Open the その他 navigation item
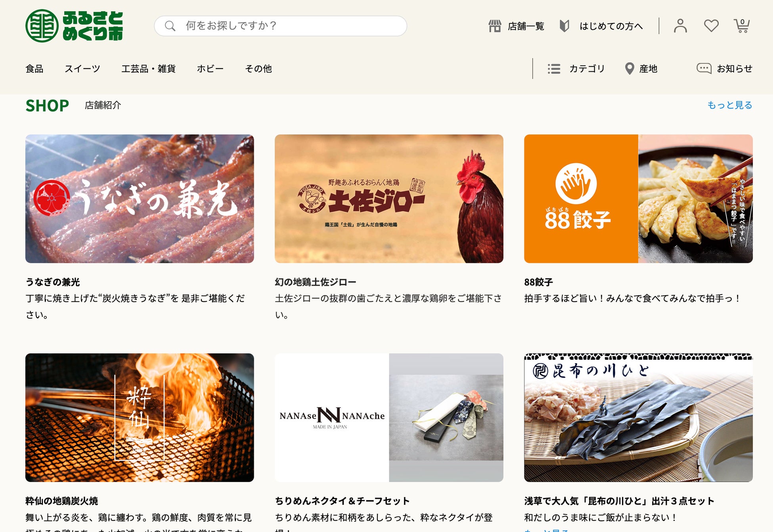Screen dimensions: 773x532 [258, 69]
